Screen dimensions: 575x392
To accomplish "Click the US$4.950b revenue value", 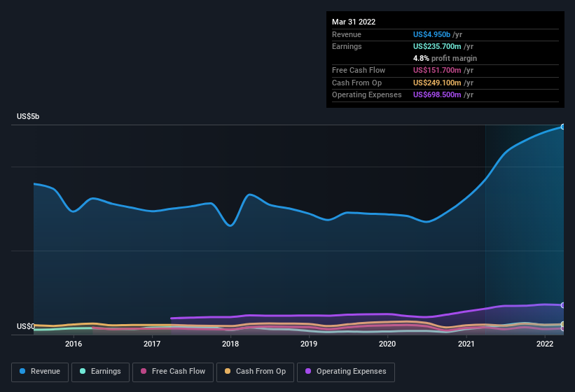I will click(x=431, y=34).
